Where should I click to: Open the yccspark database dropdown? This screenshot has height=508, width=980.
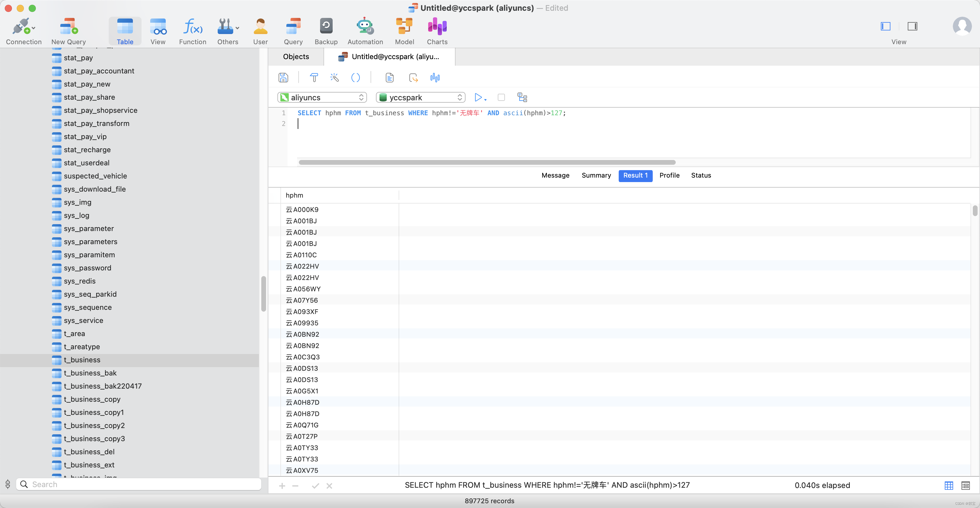[x=421, y=97]
